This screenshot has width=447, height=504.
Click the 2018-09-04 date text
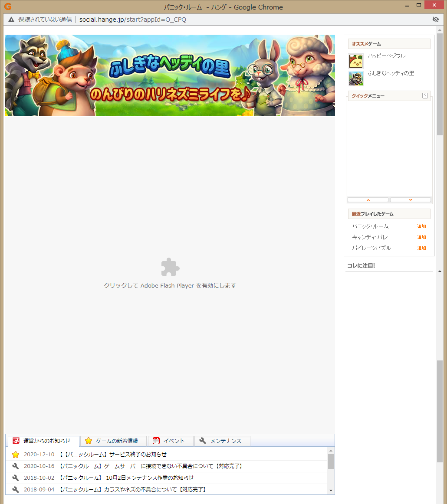(39, 490)
